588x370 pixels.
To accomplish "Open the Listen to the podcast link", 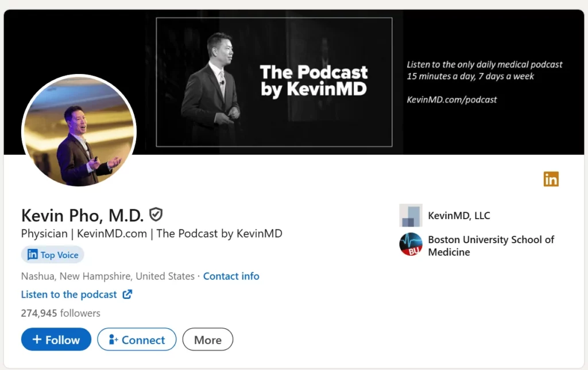I will click(x=69, y=294).
